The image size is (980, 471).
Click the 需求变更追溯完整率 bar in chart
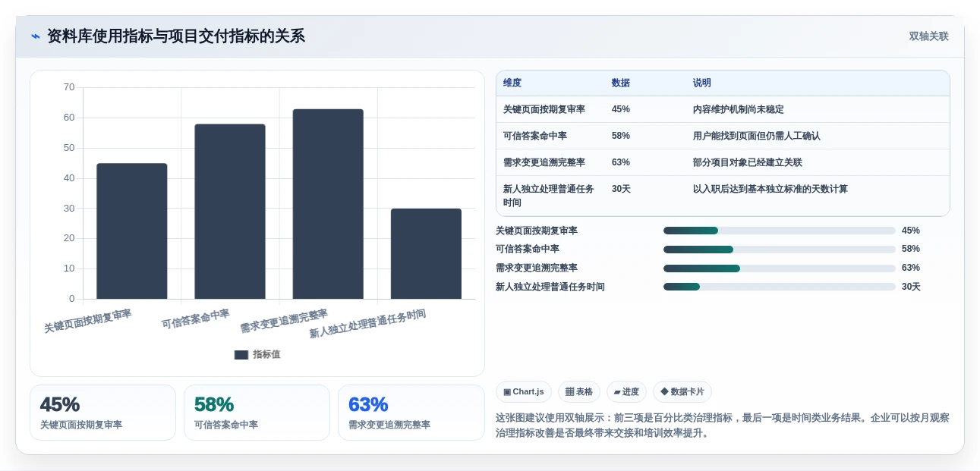tap(328, 204)
